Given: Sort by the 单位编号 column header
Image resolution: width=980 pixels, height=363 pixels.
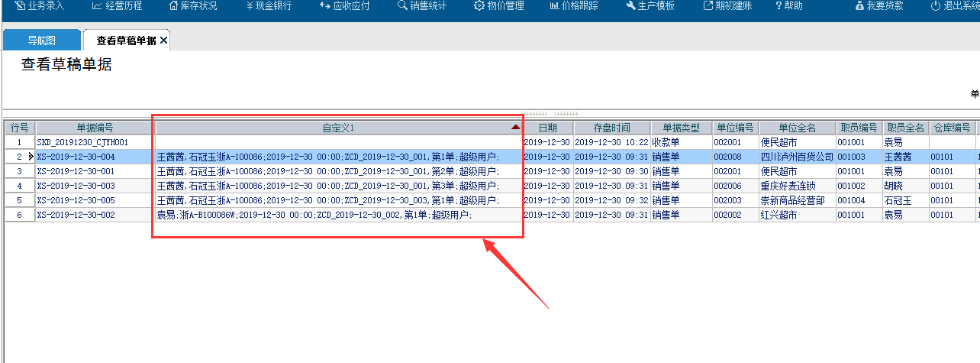Looking at the screenshot, I should pyautogui.click(x=736, y=128).
